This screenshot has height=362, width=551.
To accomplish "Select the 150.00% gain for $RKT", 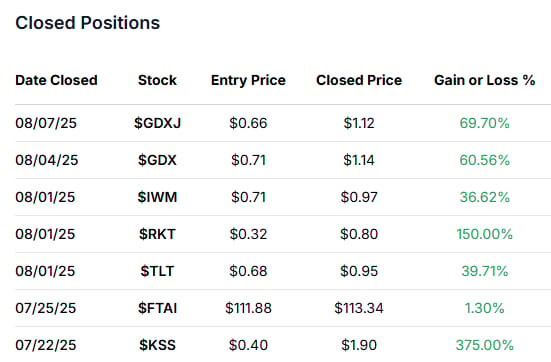I will pyautogui.click(x=485, y=234).
